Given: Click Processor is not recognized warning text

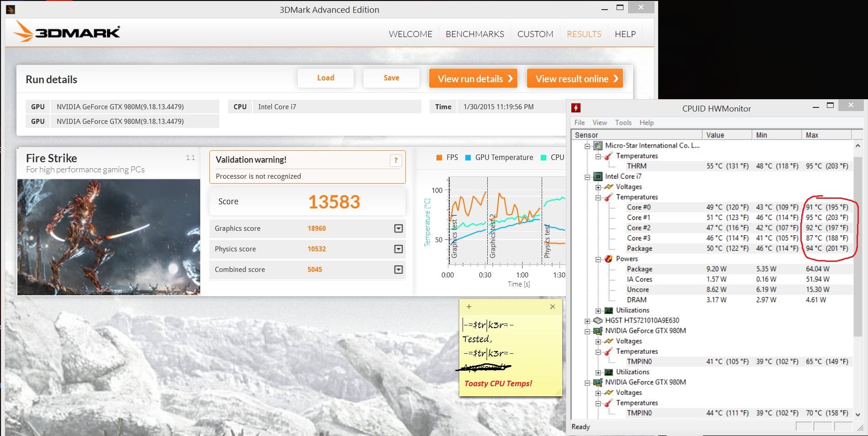Looking at the screenshot, I should coord(258,176).
